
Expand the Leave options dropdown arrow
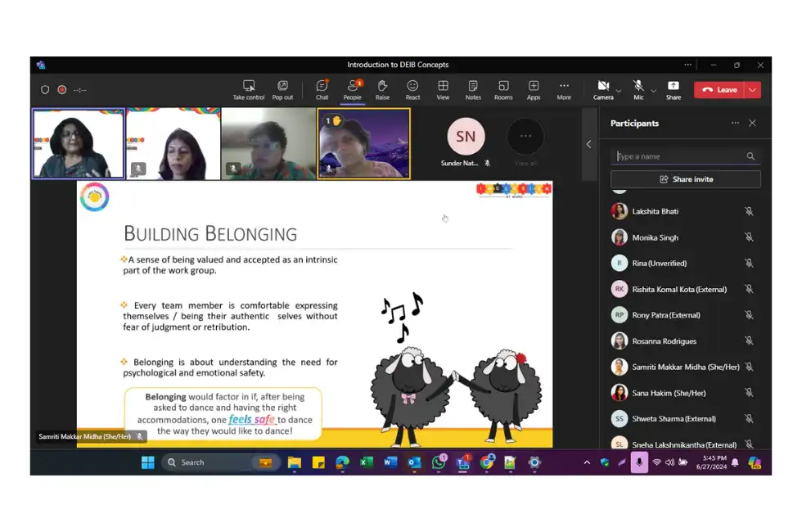(753, 90)
